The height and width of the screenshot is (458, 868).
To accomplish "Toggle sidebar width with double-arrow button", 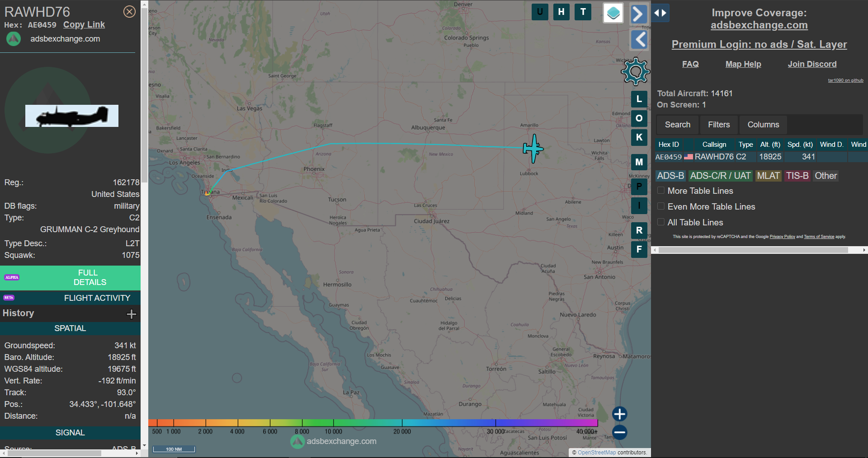I will coord(660,13).
